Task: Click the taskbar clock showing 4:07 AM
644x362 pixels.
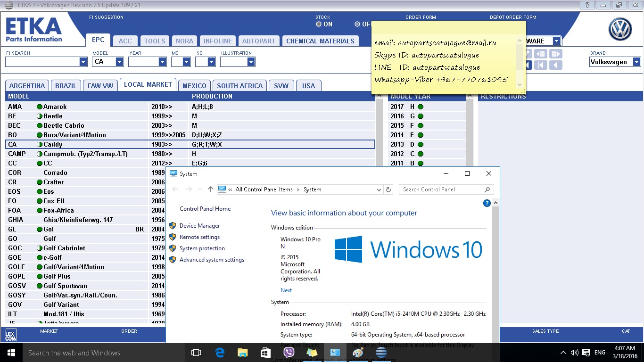Action: [x=625, y=353]
